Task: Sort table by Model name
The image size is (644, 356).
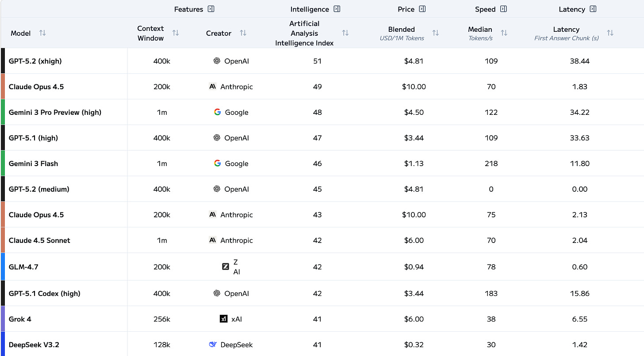Action: pyautogui.click(x=42, y=33)
